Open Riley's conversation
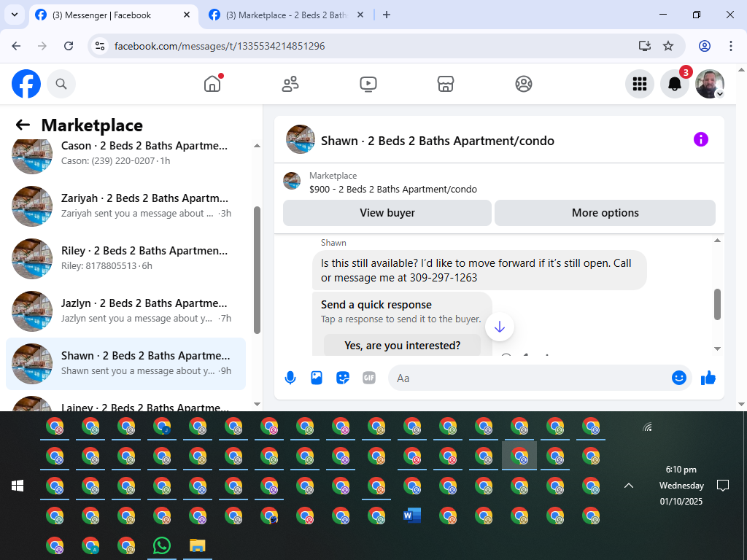This screenshot has width=747, height=560. pos(125,259)
